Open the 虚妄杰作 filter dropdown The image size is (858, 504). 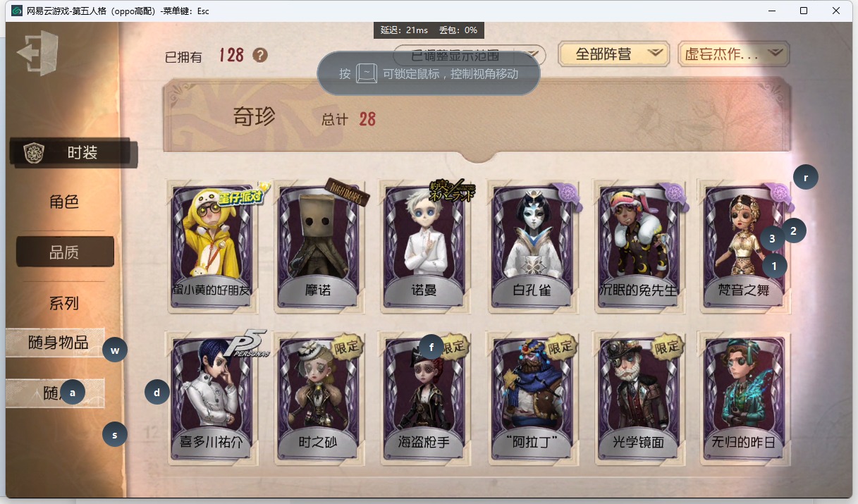(x=733, y=54)
